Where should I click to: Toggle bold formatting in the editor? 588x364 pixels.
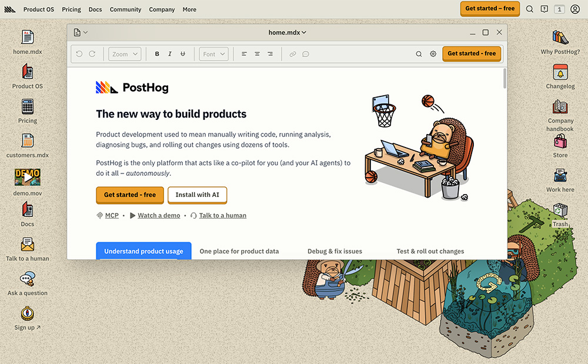[x=157, y=54]
